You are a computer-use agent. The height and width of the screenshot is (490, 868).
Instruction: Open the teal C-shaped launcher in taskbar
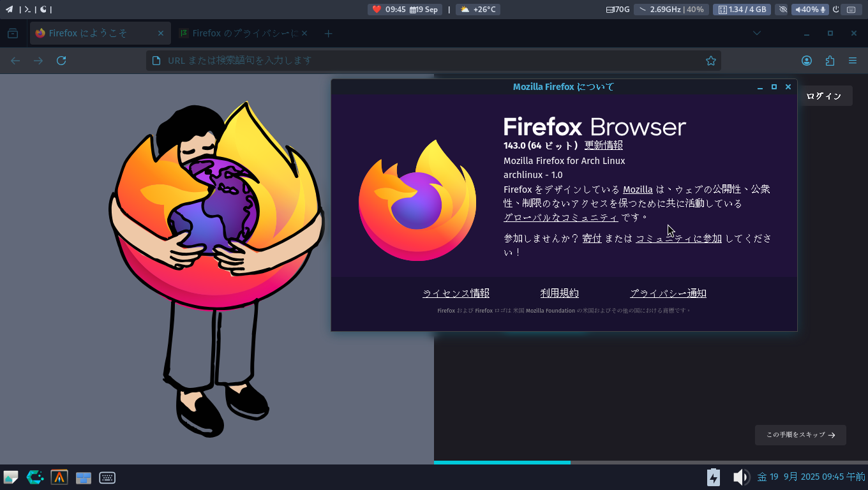click(x=35, y=477)
